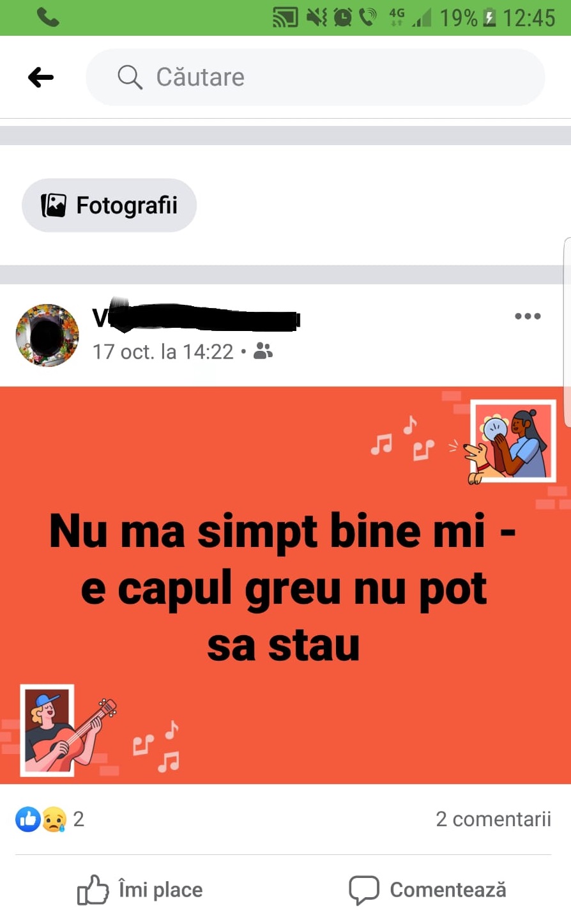
Task: Tap the speech bubble comment icon
Action: click(364, 889)
